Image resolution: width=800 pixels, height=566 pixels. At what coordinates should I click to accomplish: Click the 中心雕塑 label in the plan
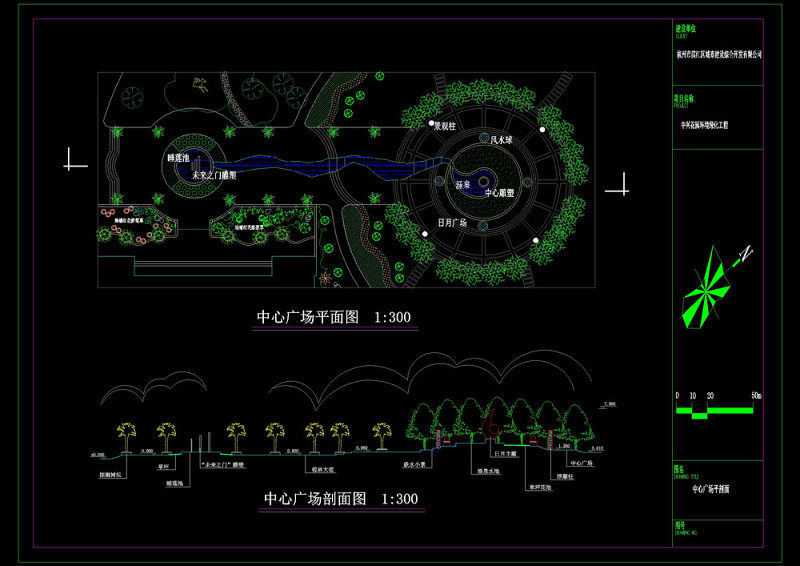[499, 193]
